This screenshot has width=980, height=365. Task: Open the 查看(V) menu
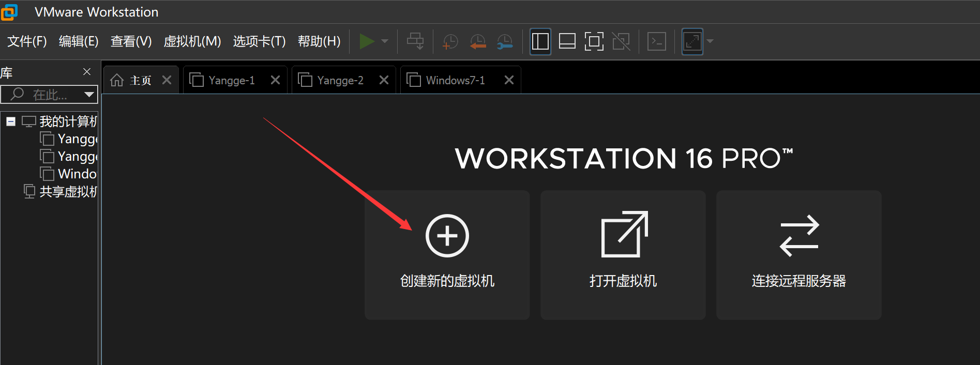(131, 41)
